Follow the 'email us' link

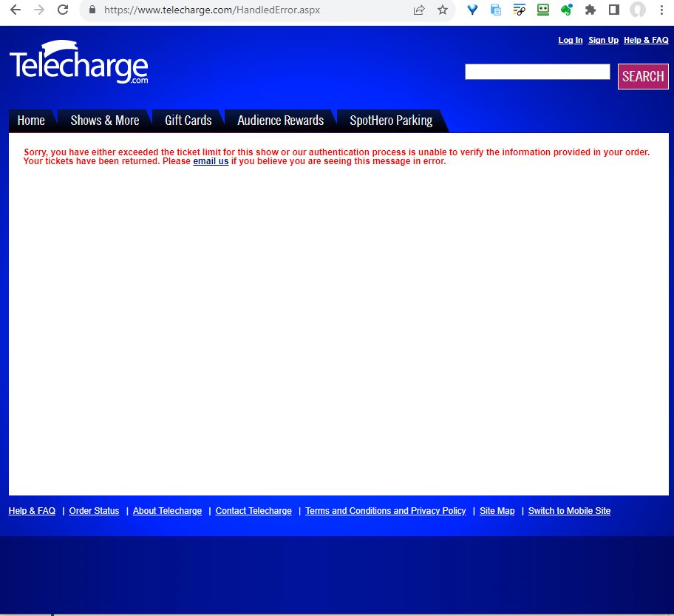(211, 161)
